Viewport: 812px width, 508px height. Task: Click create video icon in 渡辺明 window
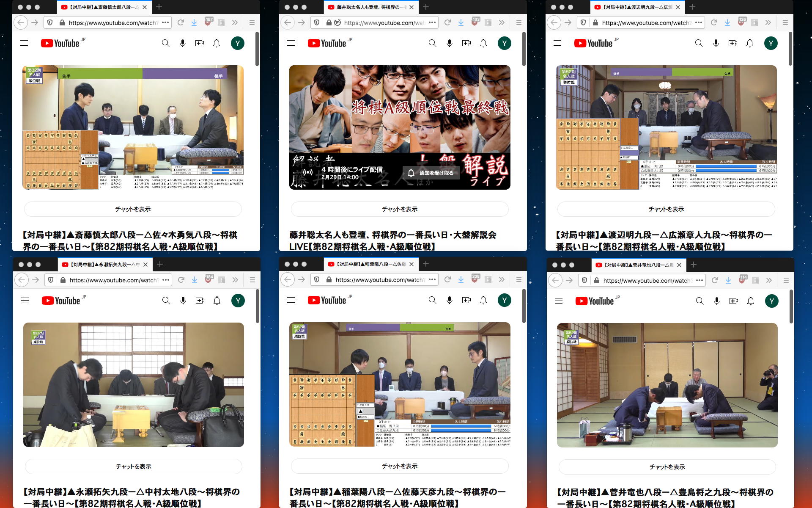tap(732, 43)
